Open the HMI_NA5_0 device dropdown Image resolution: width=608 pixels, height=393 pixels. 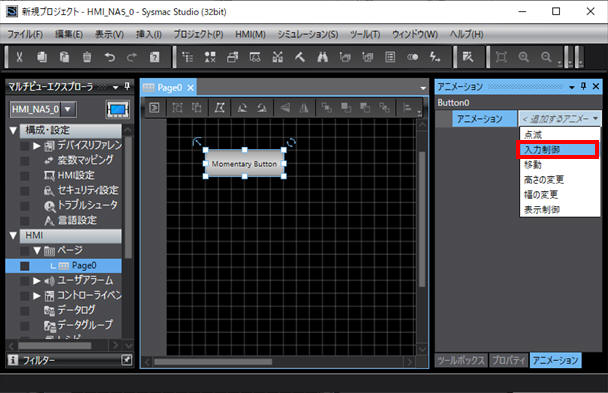(68, 109)
